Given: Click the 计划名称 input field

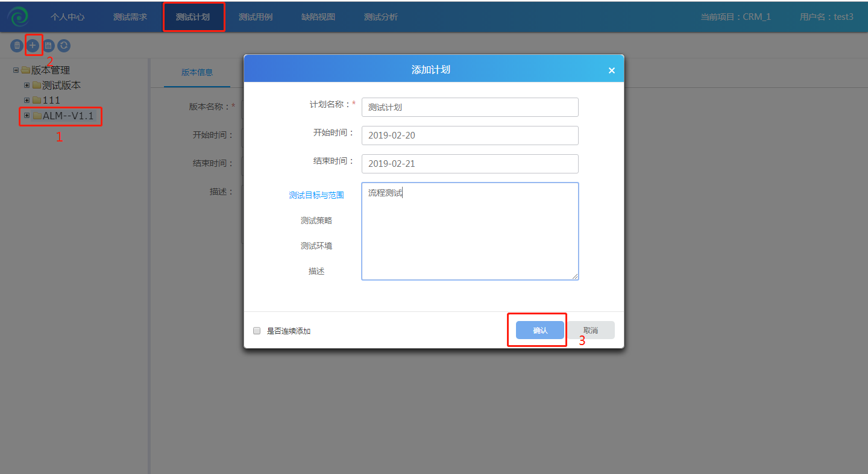Looking at the screenshot, I should coord(470,107).
